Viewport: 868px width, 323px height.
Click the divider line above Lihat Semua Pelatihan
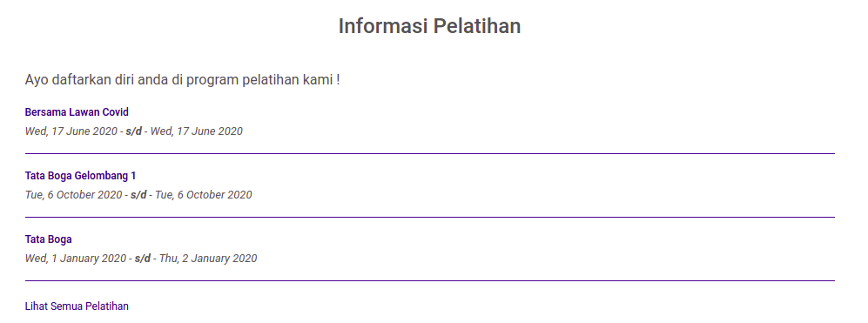429,281
